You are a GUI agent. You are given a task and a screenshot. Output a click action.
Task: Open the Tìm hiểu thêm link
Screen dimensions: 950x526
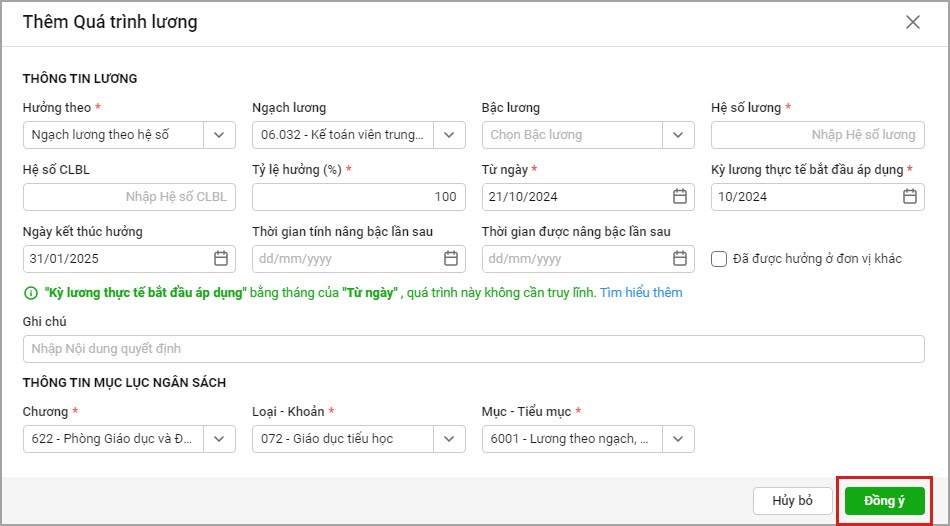pos(641,293)
